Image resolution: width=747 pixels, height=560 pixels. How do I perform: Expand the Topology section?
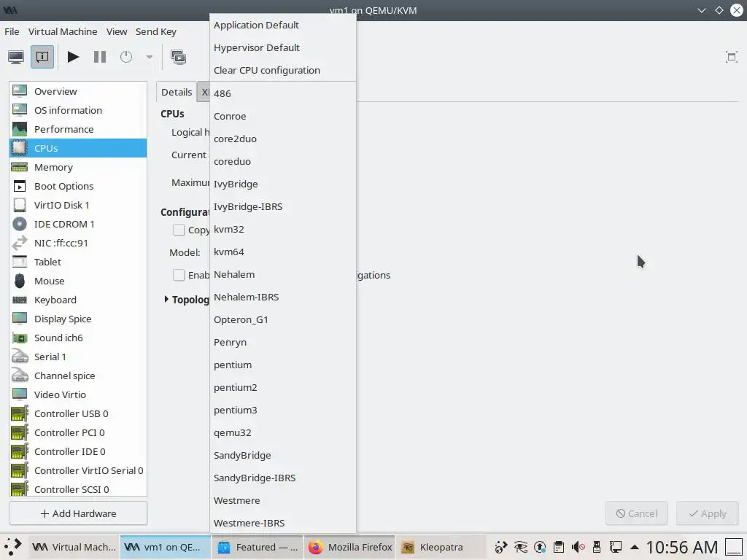(166, 300)
